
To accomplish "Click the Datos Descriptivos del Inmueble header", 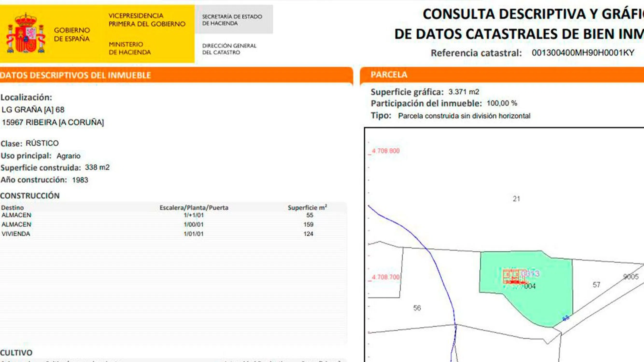I will tap(75, 75).
